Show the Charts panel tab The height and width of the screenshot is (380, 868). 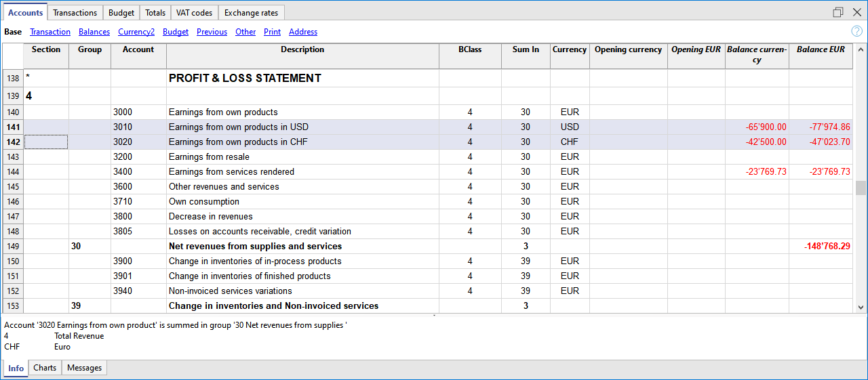(45, 368)
